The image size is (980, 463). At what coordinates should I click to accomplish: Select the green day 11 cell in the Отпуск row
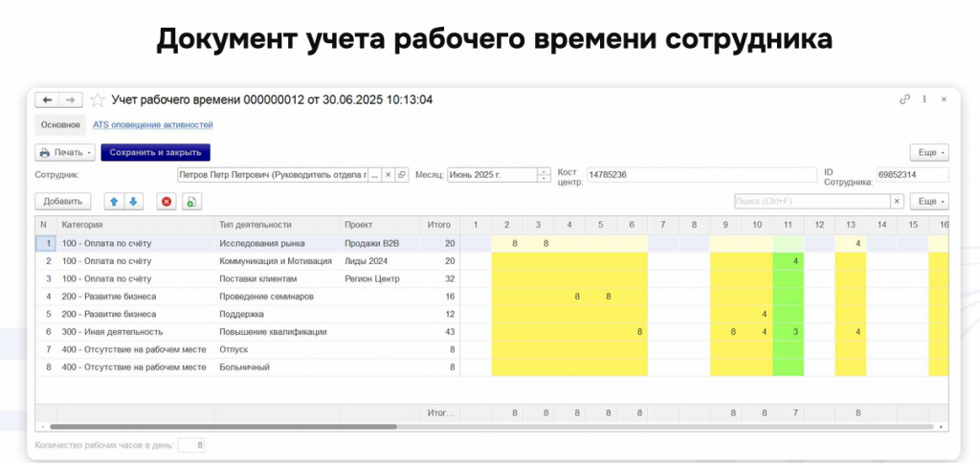(x=789, y=349)
